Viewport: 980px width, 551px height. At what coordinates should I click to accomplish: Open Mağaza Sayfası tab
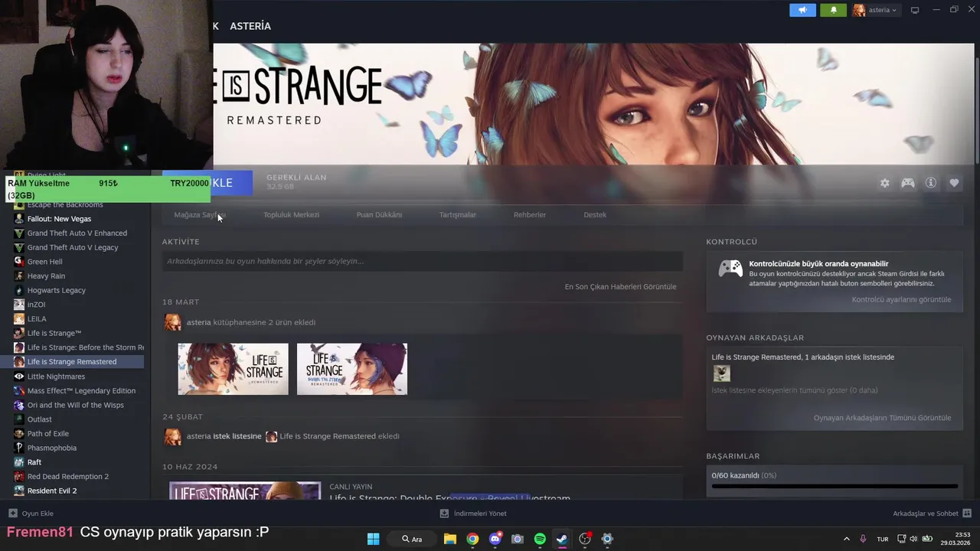[200, 215]
